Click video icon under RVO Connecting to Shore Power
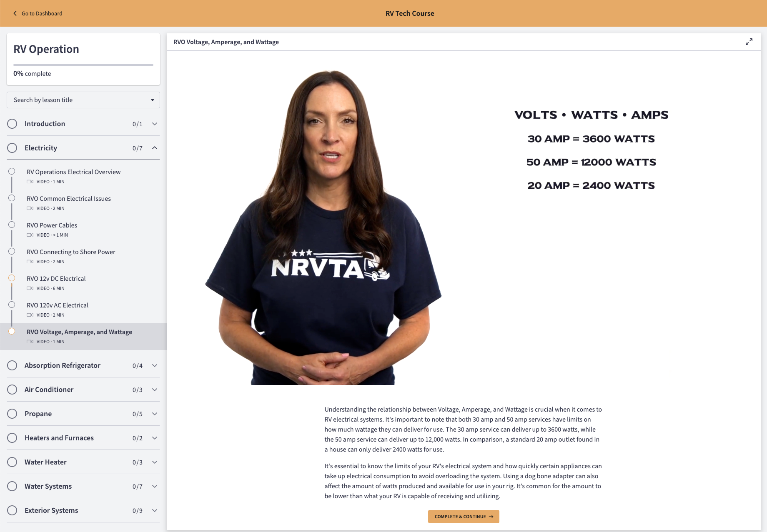Image resolution: width=767 pixels, height=532 pixels. [x=30, y=262]
